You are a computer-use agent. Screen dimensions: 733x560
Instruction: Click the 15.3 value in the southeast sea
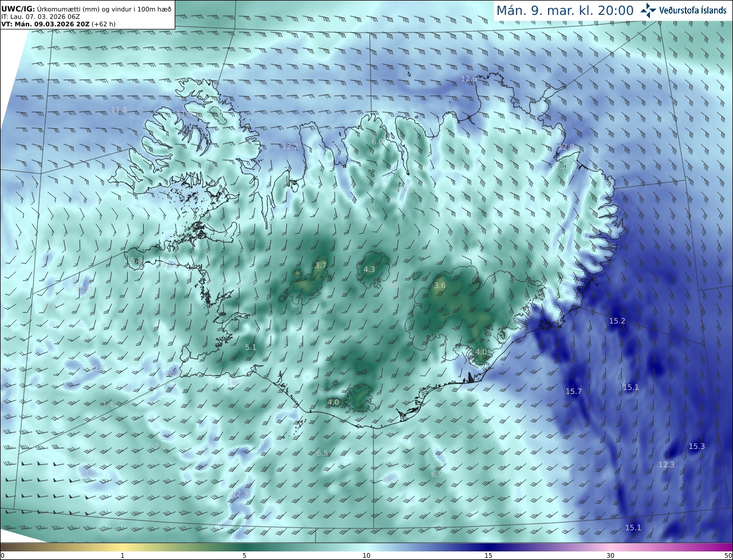pos(697,446)
